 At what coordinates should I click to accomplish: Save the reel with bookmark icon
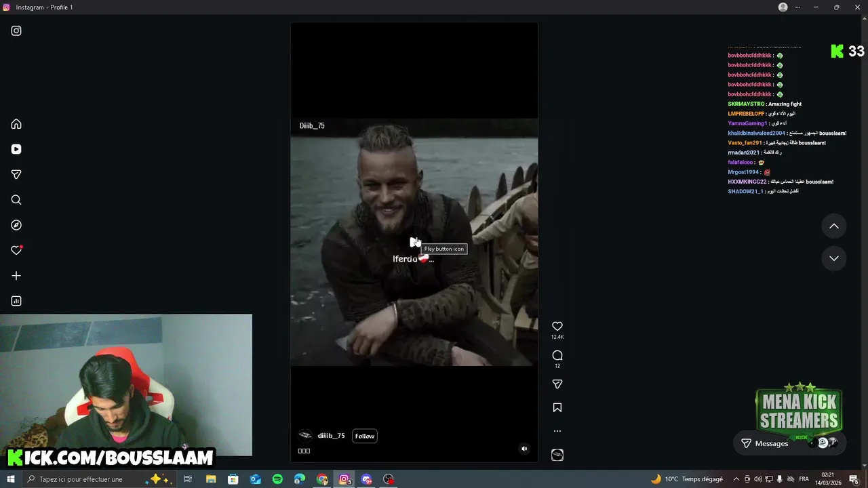point(557,407)
